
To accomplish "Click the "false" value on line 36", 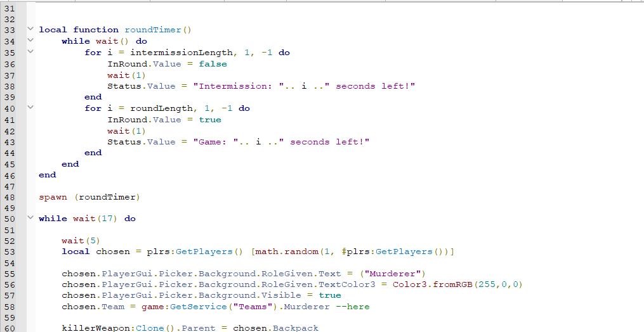I will (x=213, y=64).
